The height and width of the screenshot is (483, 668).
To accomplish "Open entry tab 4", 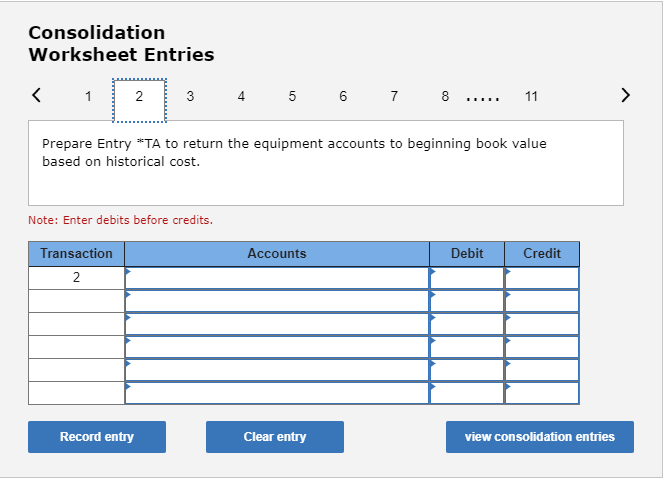I will pyautogui.click(x=241, y=96).
